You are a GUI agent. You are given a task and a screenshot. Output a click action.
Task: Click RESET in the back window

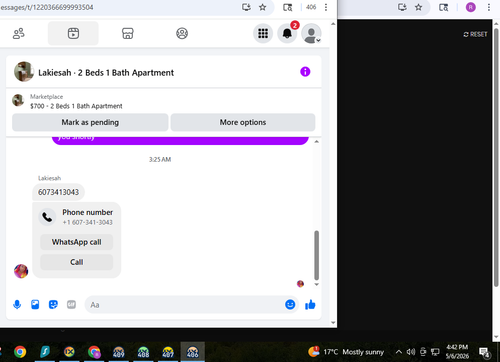(x=475, y=34)
